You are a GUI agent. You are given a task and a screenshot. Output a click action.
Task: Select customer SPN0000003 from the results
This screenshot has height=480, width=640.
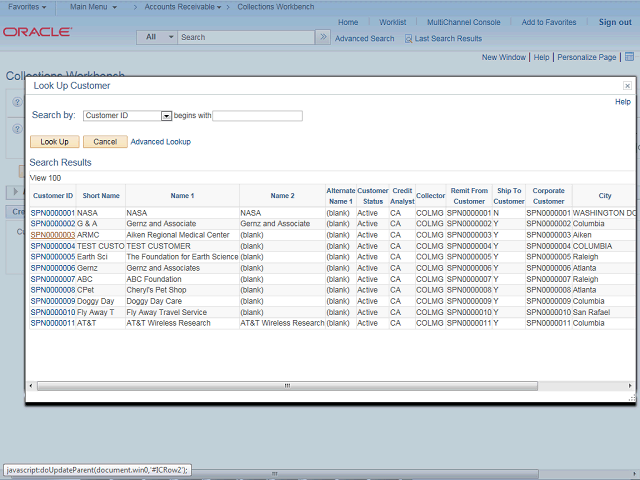[52, 235]
